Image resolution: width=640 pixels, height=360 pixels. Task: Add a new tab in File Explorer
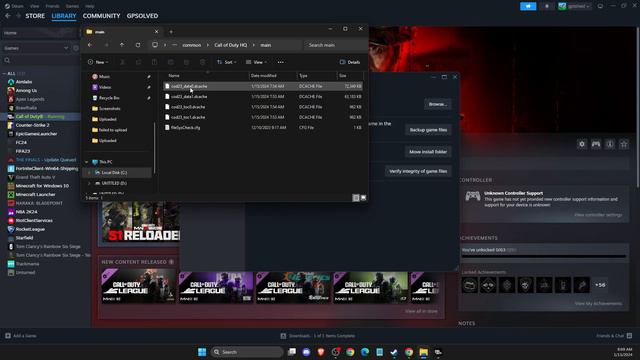point(171,32)
